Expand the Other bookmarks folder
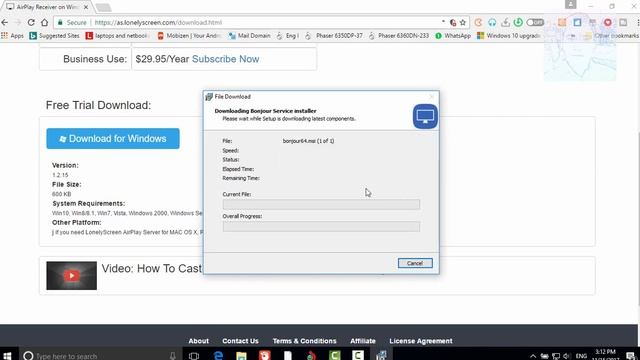Image resolution: width=640 pixels, height=360 pixels. coord(611,36)
